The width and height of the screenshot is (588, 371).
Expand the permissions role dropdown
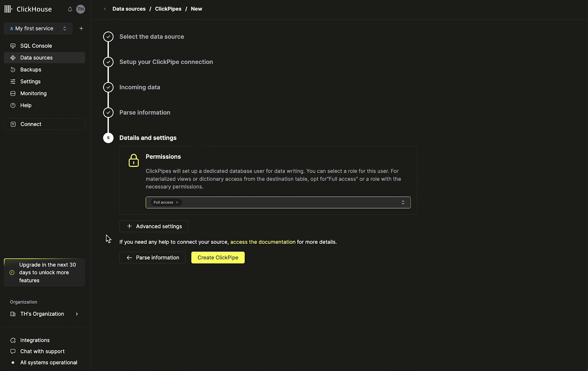click(403, 203)
